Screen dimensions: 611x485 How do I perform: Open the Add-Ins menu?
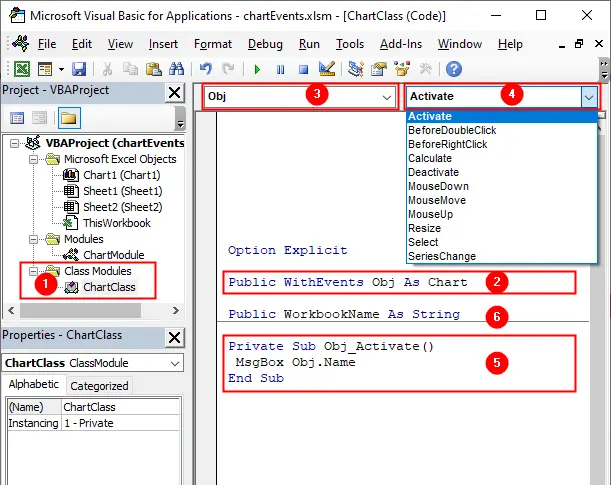click(401, 44)
